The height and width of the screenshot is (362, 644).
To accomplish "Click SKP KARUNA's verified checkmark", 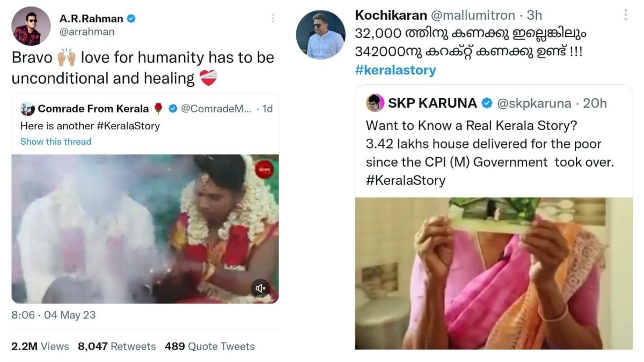I will (486, 103).
